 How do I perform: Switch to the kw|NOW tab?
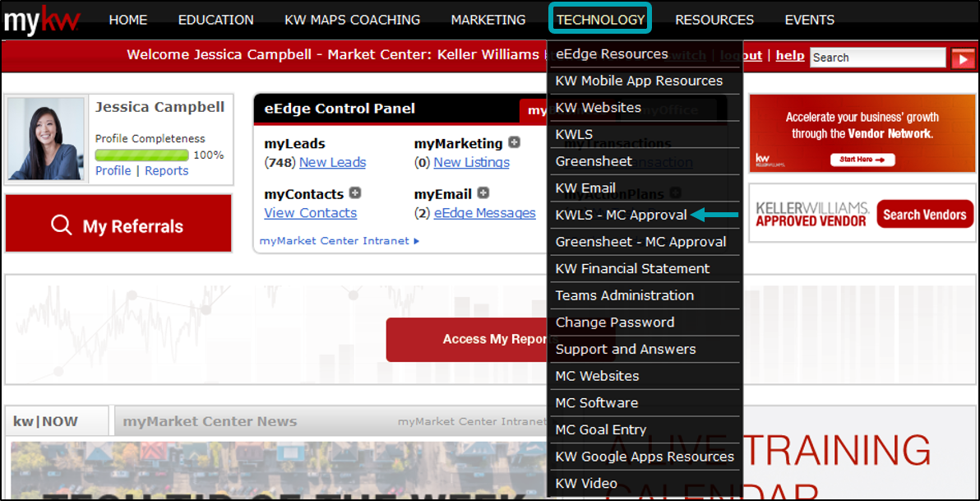click(45, 421)
